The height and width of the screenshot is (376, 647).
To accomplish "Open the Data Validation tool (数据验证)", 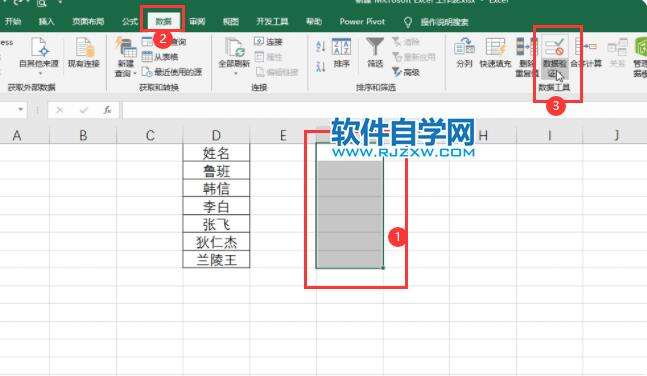I will click(555, 57).
